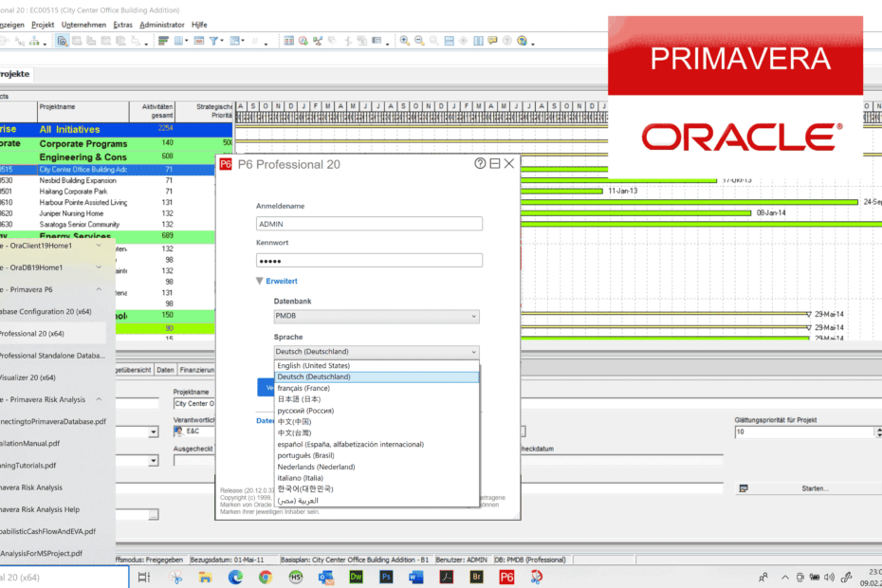Open the Datenbank PMDB dropdown
The height and width of the screenshot is (588, 882).
[377, 316]
